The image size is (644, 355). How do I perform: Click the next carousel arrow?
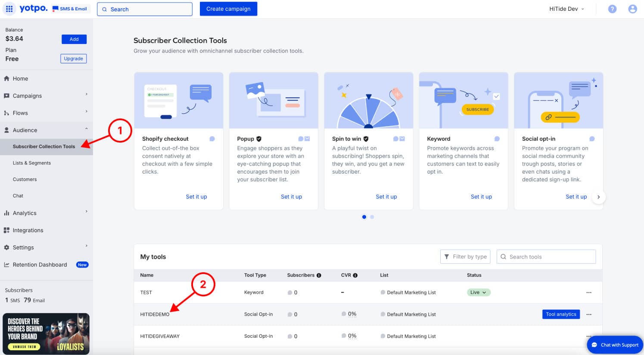point(598,197)
